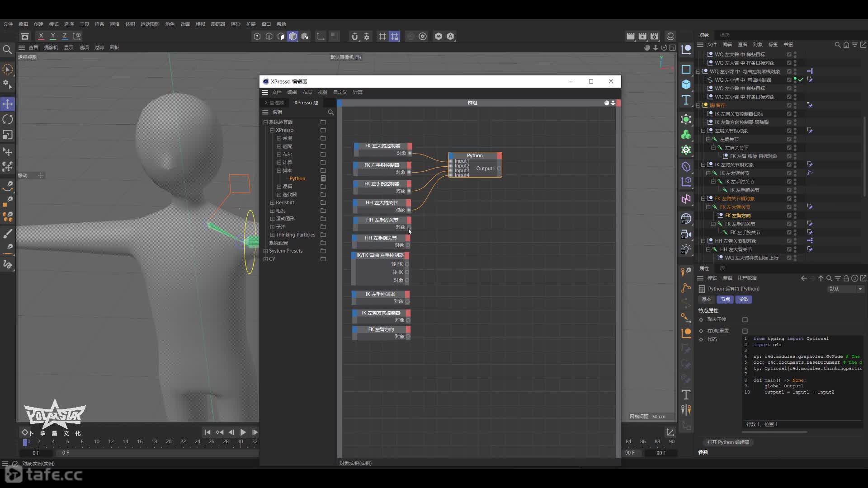868x488 pixels.
Task: Open the 默认 dropdown in Attributes panel
Action: tap(846, 289)
